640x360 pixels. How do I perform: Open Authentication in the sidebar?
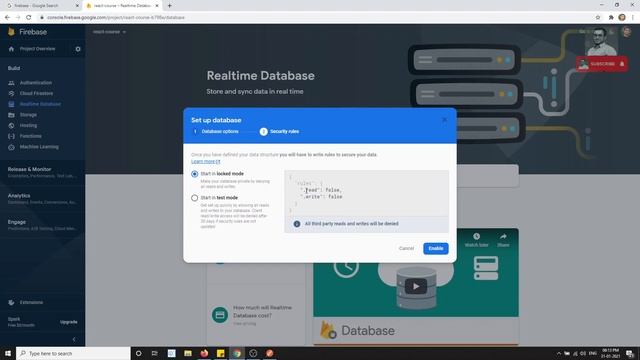coord(36,83)
